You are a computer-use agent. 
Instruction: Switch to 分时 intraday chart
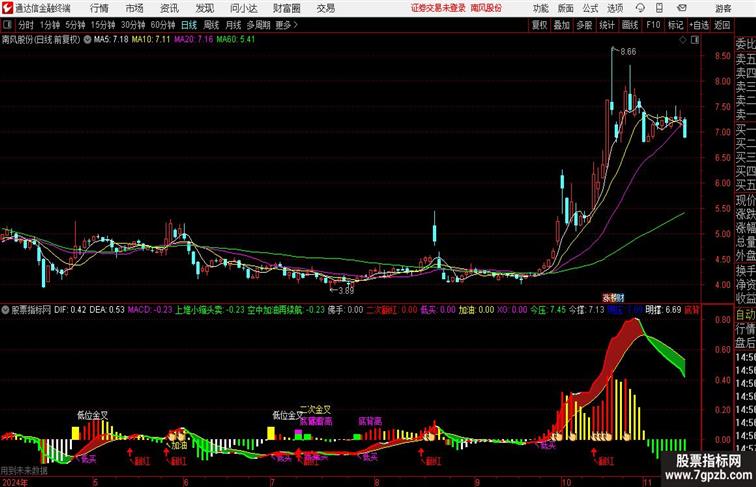click(26, 25)
